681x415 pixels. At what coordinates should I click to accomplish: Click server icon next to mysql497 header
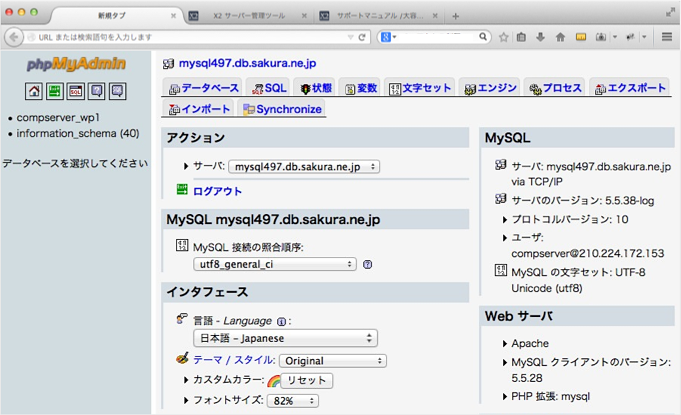(169, 64)
